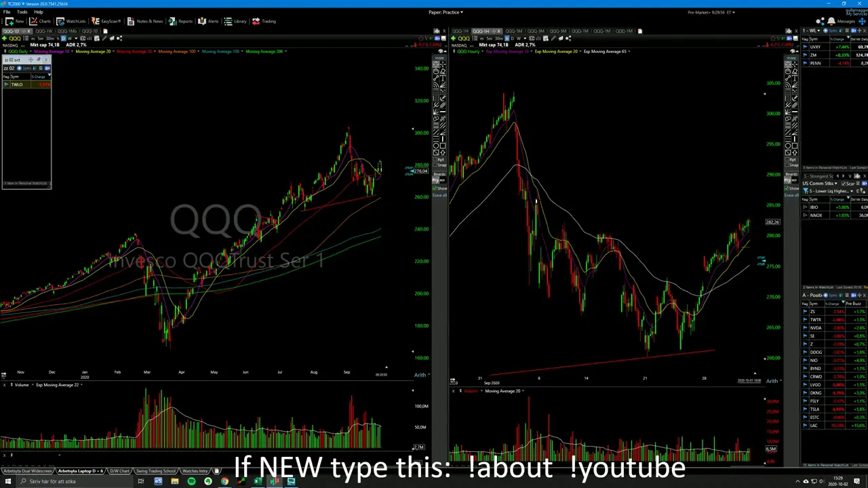
Task: Toggle the flag on the ZM row
Action: [805, 55]
